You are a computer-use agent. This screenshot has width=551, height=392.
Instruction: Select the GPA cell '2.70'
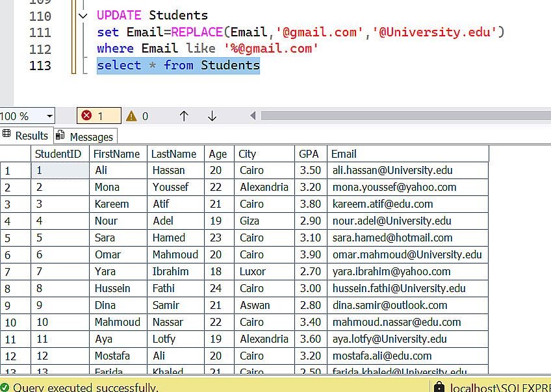[311, 271]
